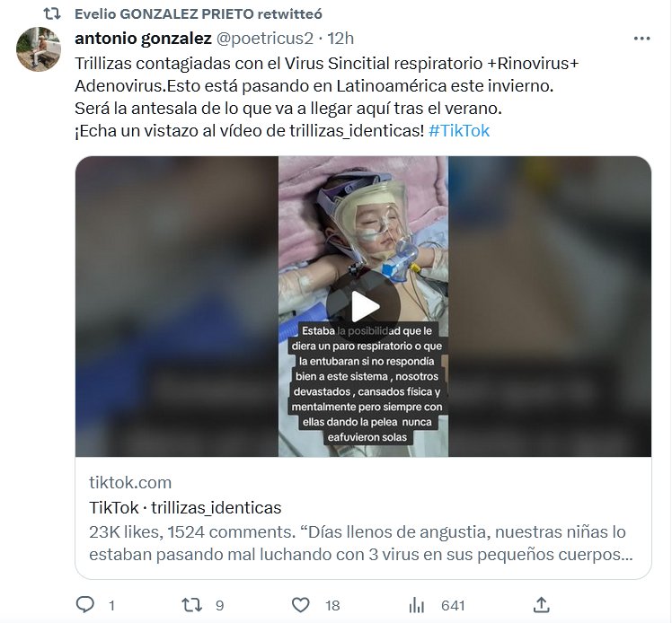Open Evelio GONZALEZ PRIETO retwitteó link

pos(199,13)
